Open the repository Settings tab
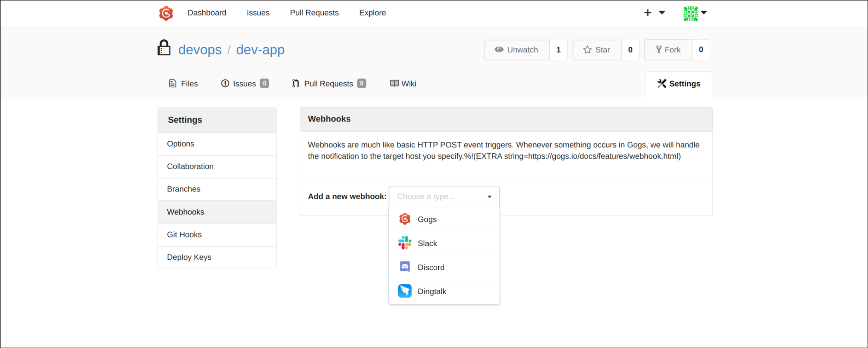Image resolution: width=868 pixels, height=348 pixels. pyautogui.click(x=679, y=84)
